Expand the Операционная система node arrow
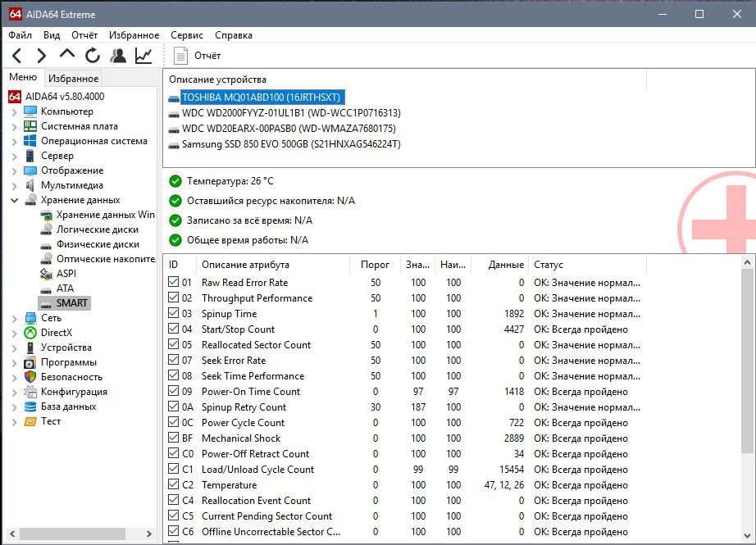Image resolution: width=756 pixels, height=545 pixels. (x=15, y=142)
